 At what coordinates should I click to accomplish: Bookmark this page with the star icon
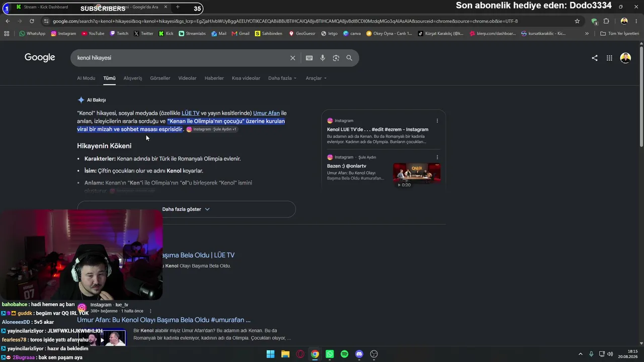coord(577,21)
